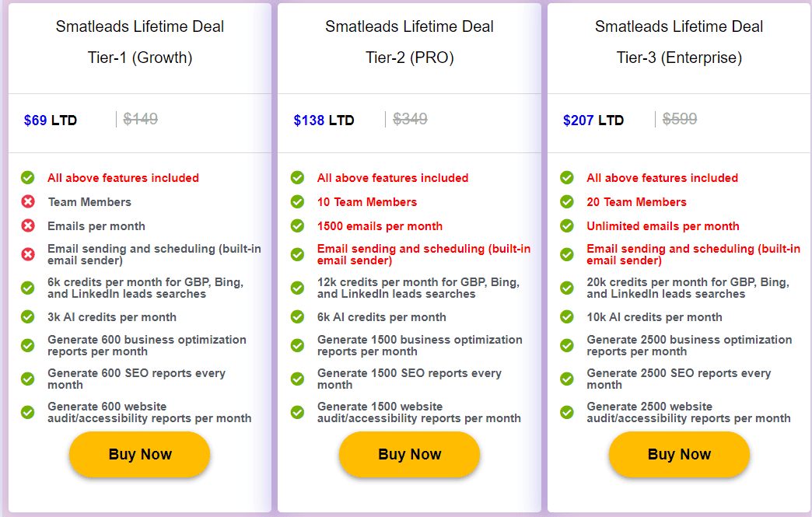
Task: Click the checkmark next to '6k AI credits per month' in Tier-2
Action: [298, 316]
